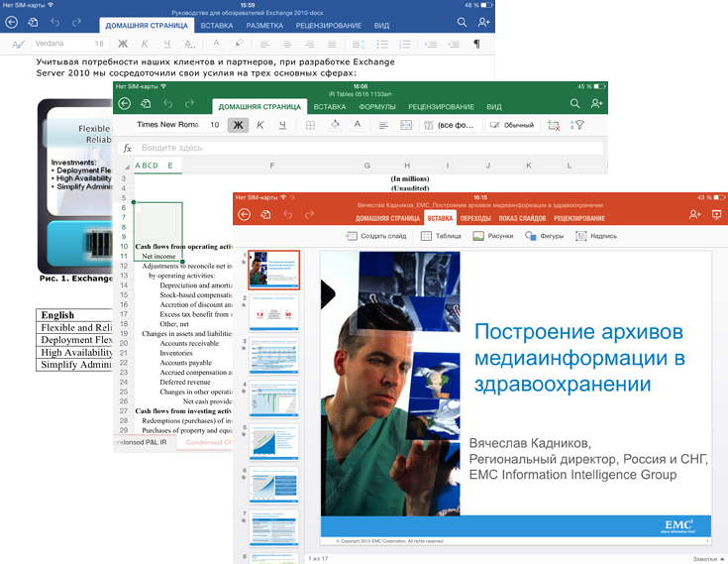This screenshot has width=728, height=564.
Task: Redo the action in Word
Action: pos(76,22)
